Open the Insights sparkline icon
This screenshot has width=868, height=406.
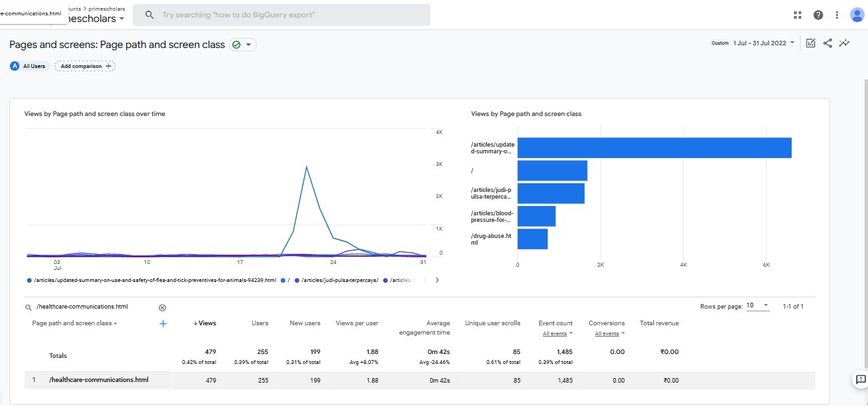[x=845, y=43]
